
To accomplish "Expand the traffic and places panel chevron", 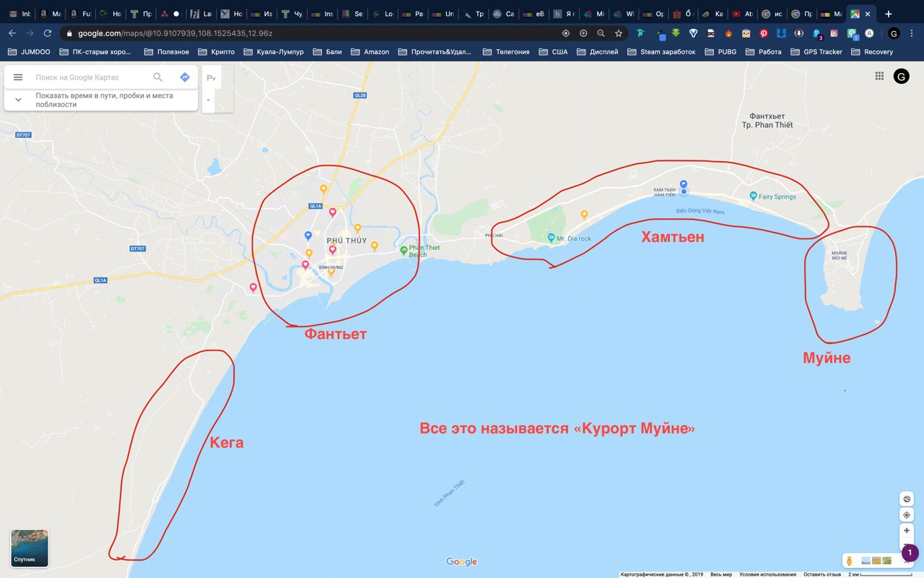I will pos(18,100).
